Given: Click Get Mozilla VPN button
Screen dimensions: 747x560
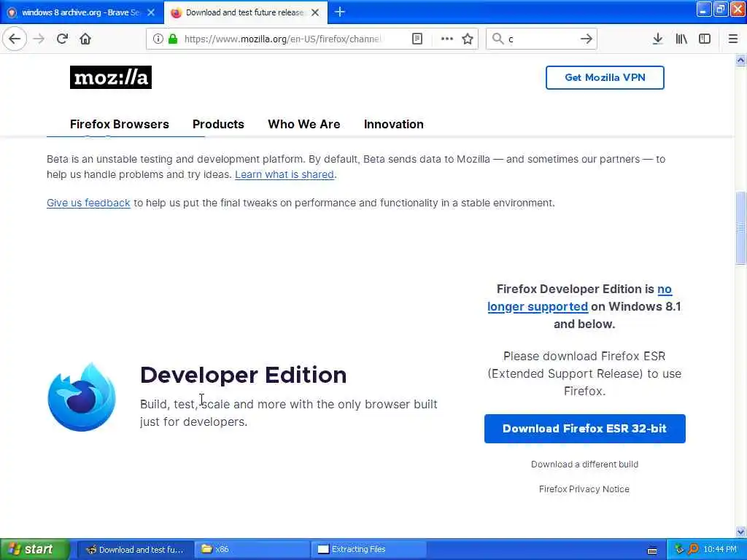Looking at the screenshot, I should coord(605,77).
